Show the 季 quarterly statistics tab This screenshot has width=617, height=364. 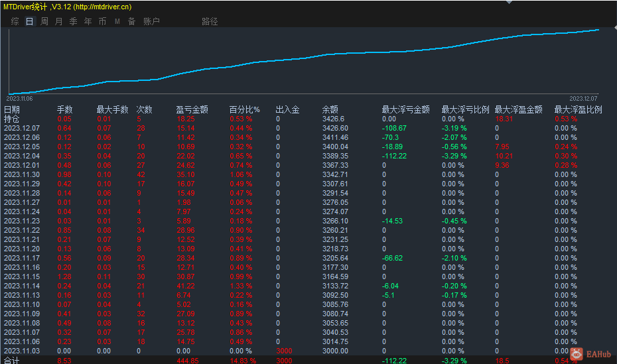click(x=73, y=21)
